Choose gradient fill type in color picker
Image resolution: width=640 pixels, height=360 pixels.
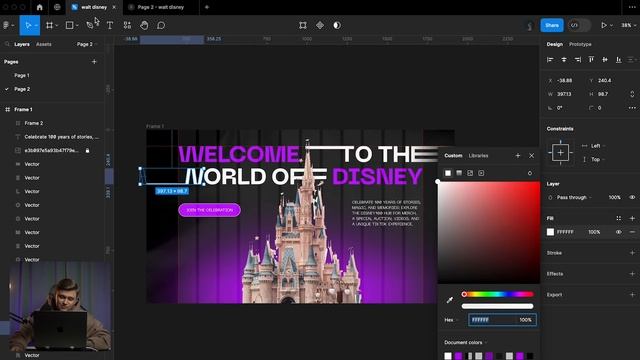[459, 173]
